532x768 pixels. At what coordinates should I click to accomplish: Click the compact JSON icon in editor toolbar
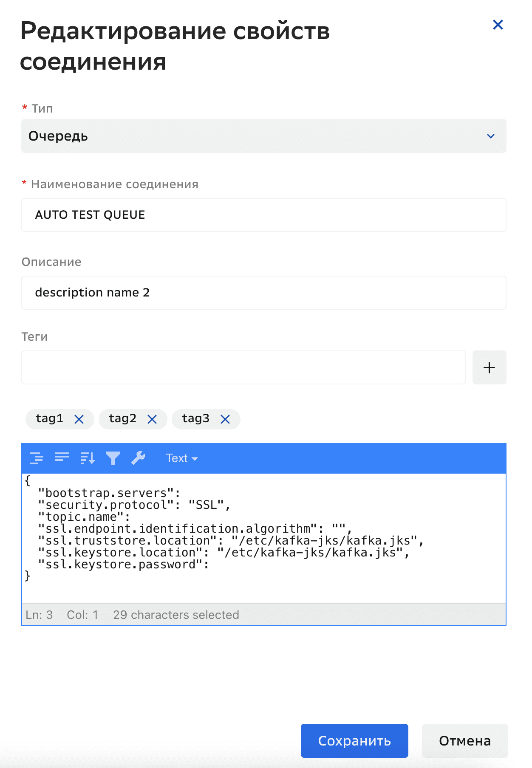62,458
